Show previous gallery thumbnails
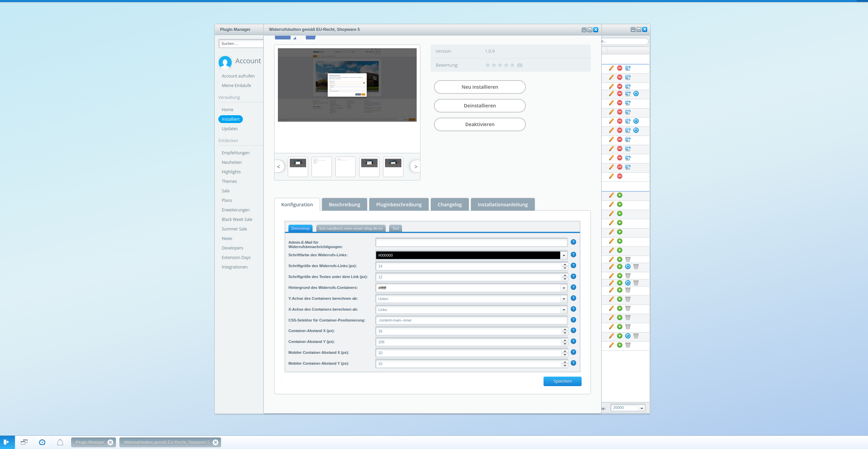This screenshot has height=449, width=868. click(x=279, y=167)
